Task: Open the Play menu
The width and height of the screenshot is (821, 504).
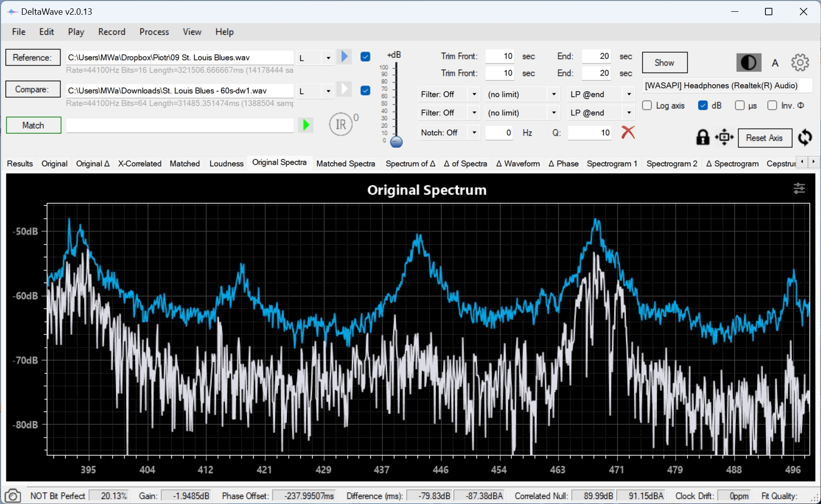Action: [76, 32]
